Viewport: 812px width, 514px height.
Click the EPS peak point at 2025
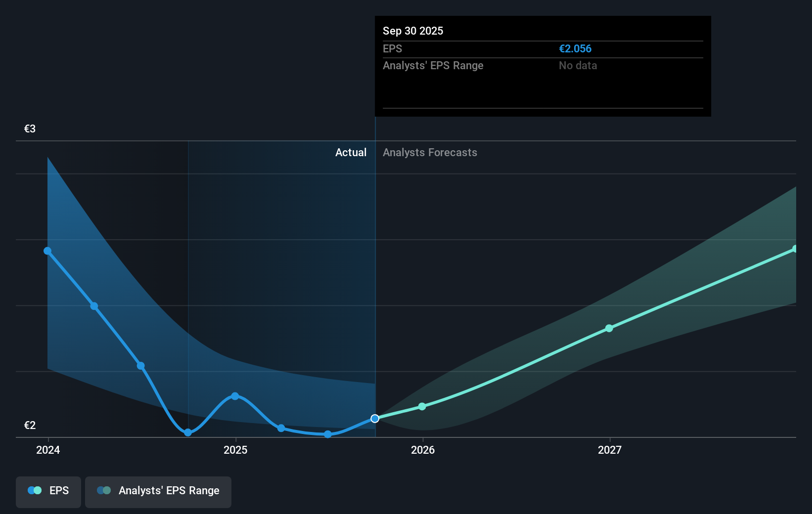point(235,396)
